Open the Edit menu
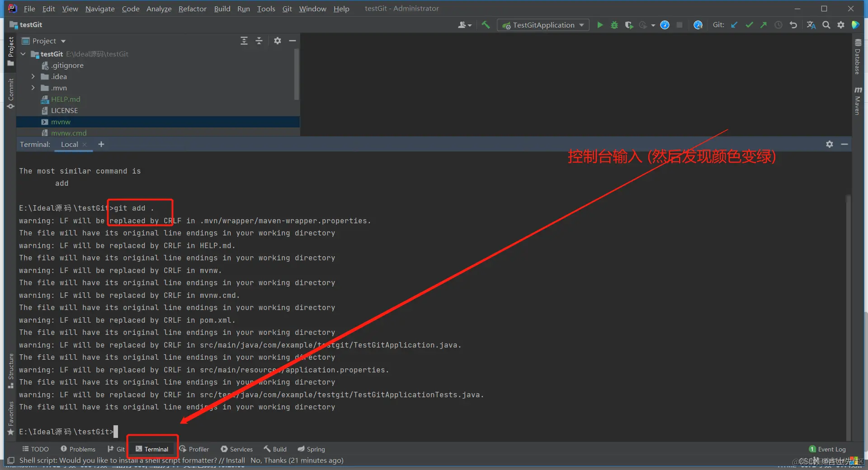 tap(48, 9)
